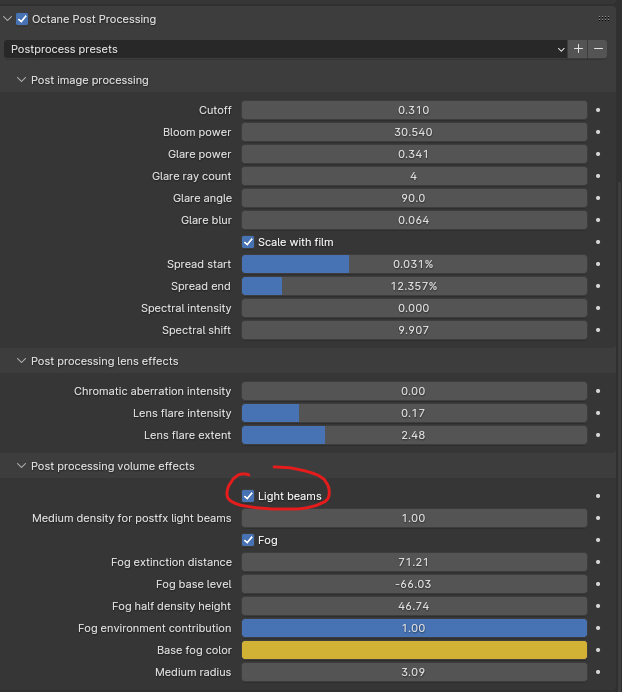The height and width of the screenshot is (692, 622).
Task: Click the add preset plus icon
Action: coord(578,48)
